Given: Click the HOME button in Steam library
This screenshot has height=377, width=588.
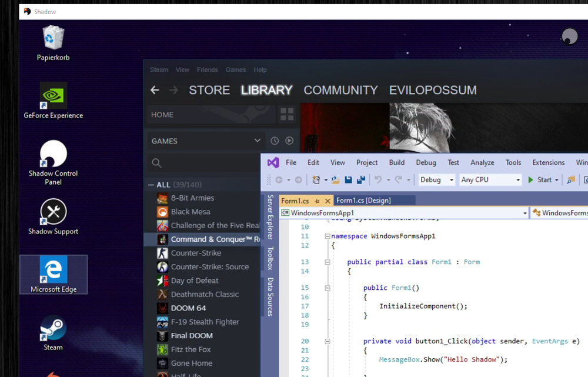Looking at the screenshot, I should (x=211, y=115).
